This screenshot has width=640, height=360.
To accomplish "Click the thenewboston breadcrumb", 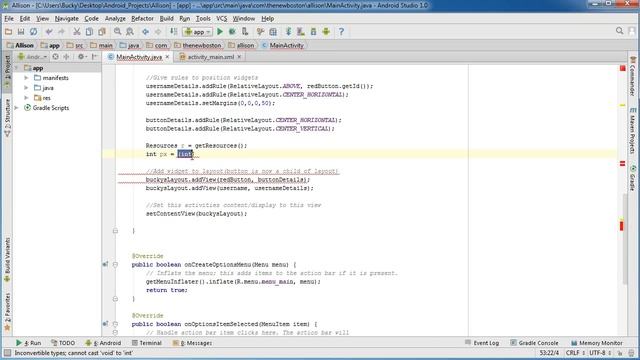I will (198, 45).
